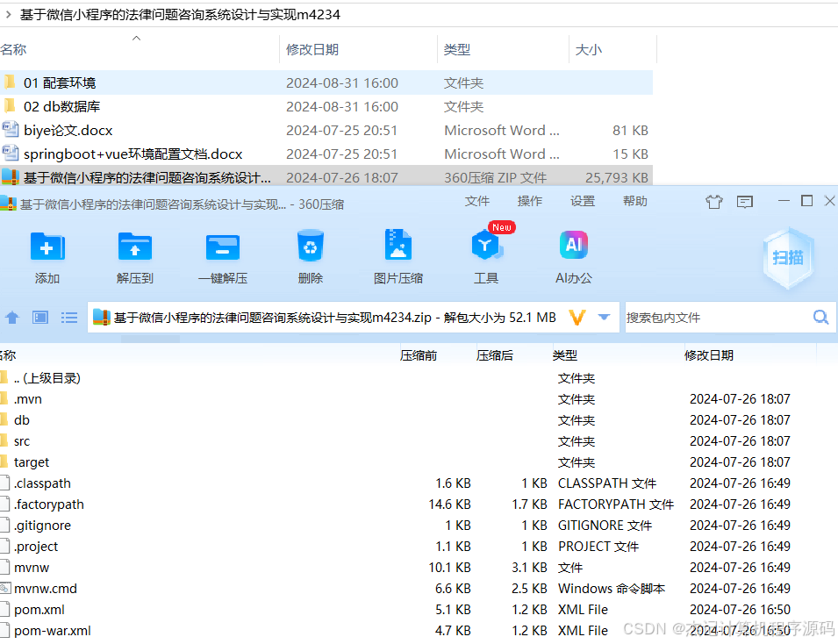Click the mvnw.cmd script file icon

click(x=5, y=589)
